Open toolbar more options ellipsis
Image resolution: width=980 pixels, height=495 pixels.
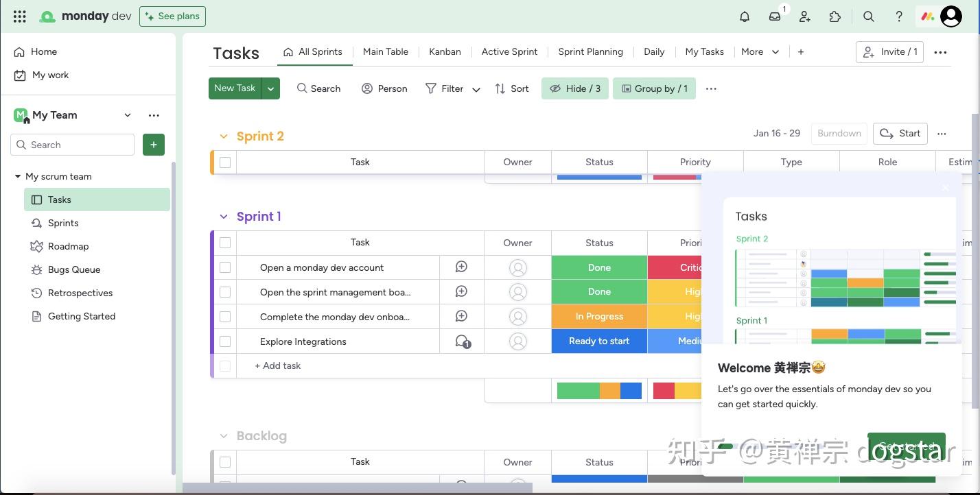[711, 88]
